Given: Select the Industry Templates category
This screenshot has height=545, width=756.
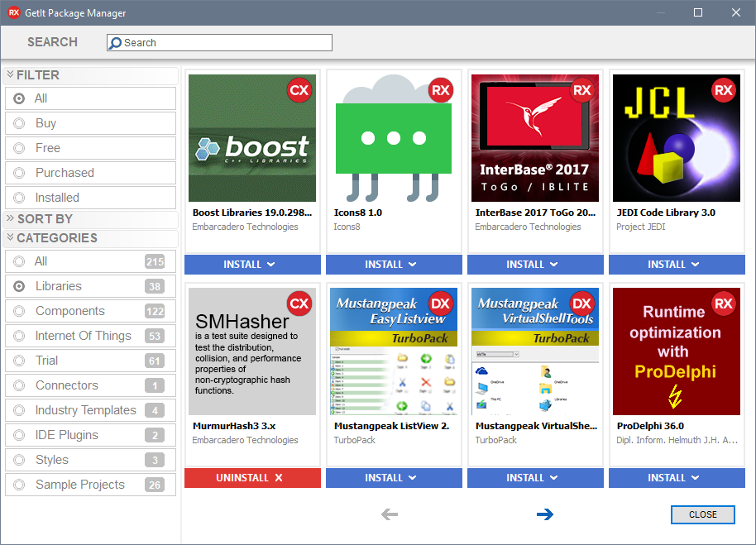Looking at the screenshot, I should point(91,410).
